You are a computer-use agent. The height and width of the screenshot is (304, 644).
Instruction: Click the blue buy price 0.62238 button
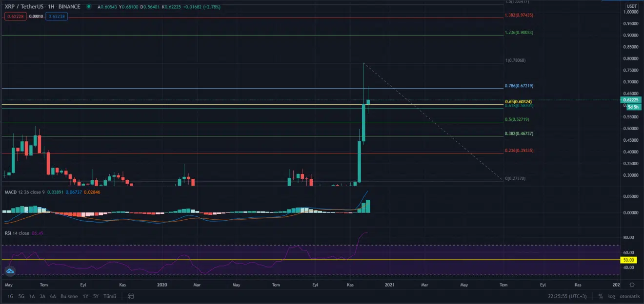(56, 16)
